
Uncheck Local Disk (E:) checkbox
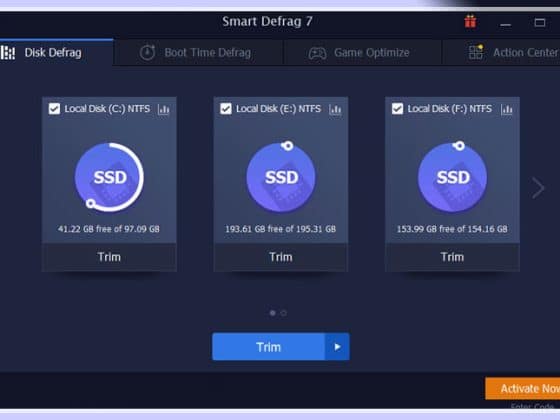click(226, 109)
